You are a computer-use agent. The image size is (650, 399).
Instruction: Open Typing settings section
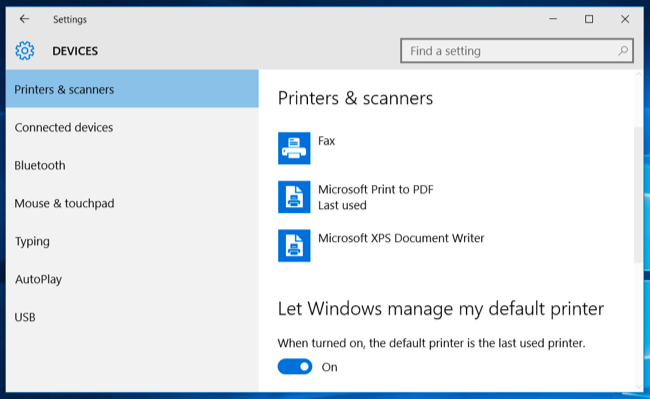pyautogui.click(x=132, y=241)
